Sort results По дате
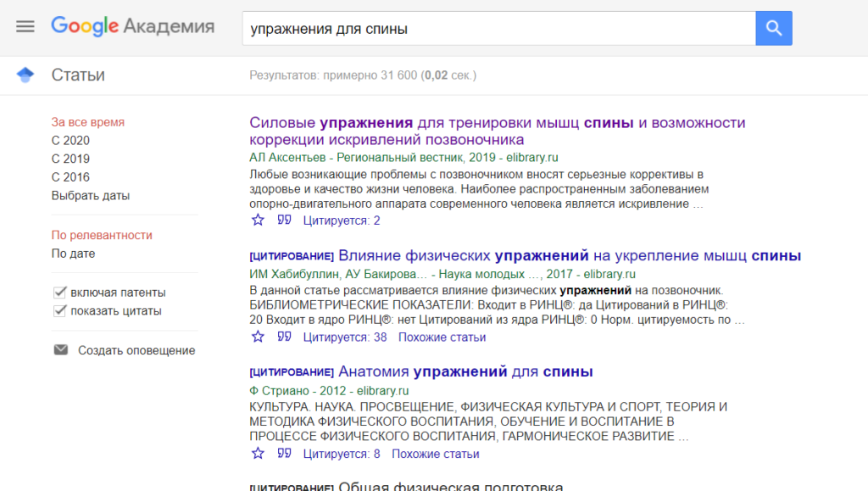Viewport: 868px width, 491px height. point(73,254)
